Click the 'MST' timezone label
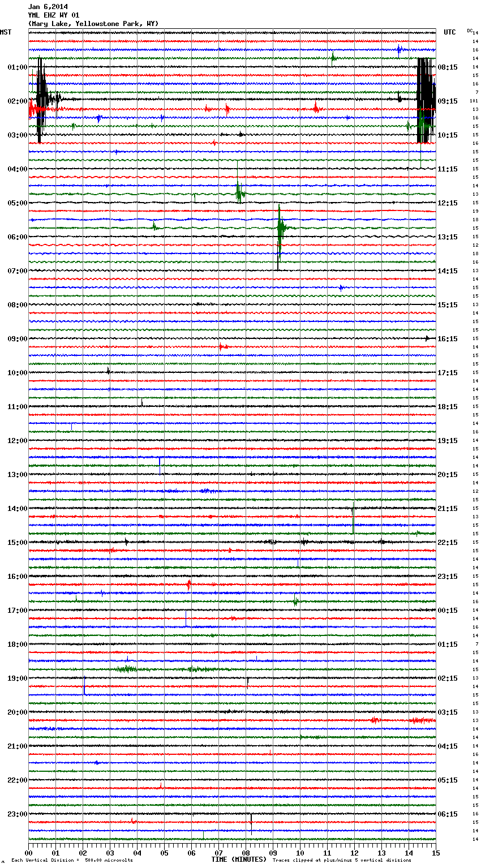The height and width of the screenshot is (868, 481). [6, 32]
